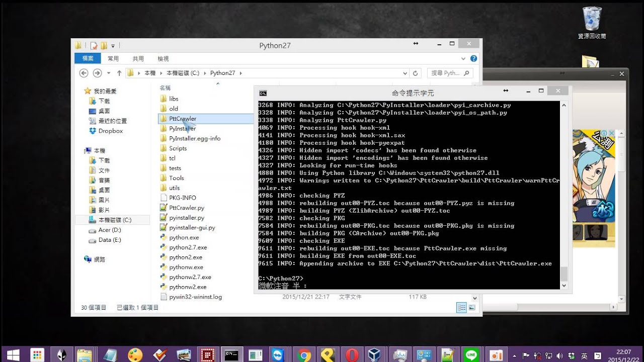This screenshot has height=362, width=644.
Task: Open the 檢視 ribbon tab
Action: coord(163,58)
